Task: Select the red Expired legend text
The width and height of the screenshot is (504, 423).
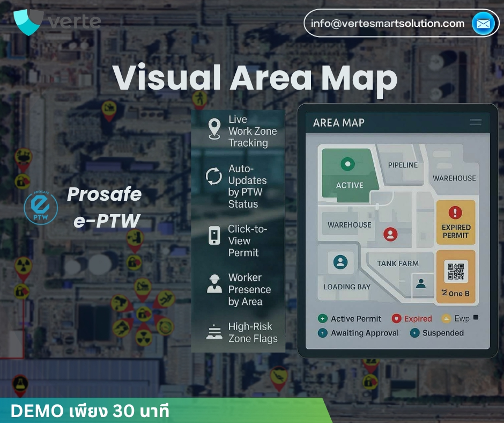Action: click(x=418, y=319)
